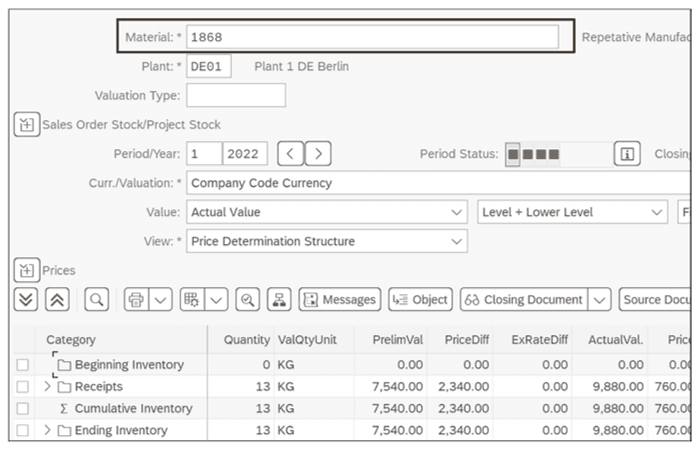Screen dimensions: 700x449
Task: Collapse all rows double-up arrow
Action: [57, 299]
